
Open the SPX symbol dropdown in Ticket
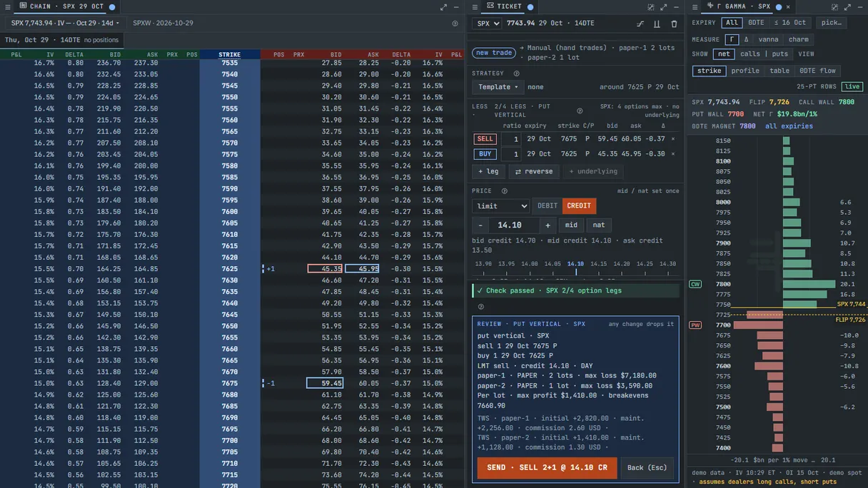pyautogui.click(x=488, y=24)
